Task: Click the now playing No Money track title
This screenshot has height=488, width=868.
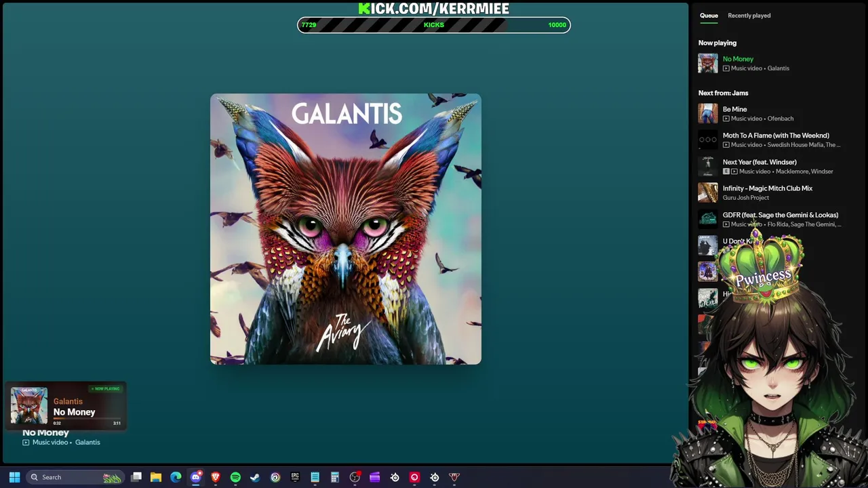Action: [x=738, y=59]
